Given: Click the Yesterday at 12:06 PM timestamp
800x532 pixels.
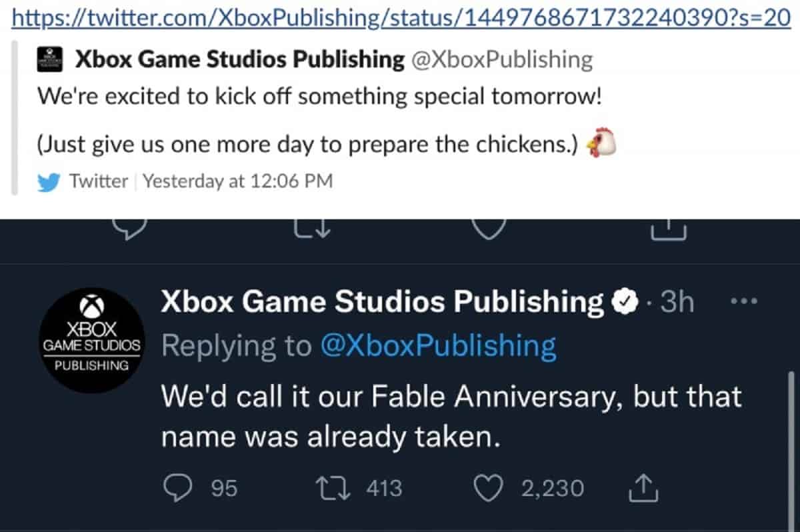Looking at the screenshot, I should tap(239, 181).
